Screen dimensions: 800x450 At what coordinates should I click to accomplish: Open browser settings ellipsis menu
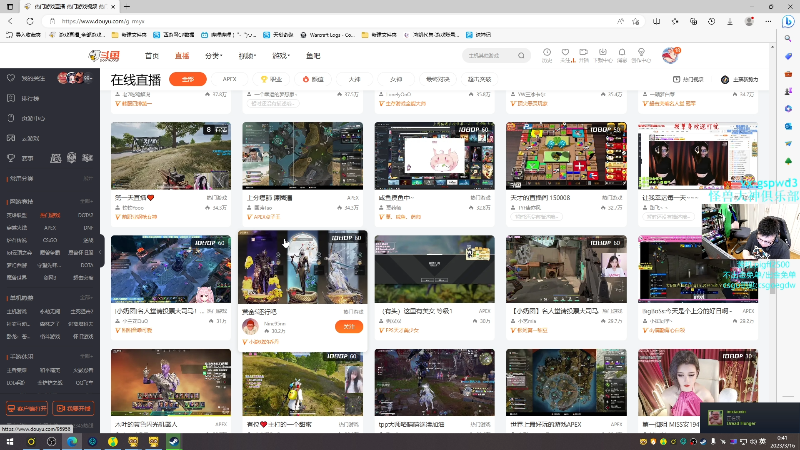click(768, 21)
